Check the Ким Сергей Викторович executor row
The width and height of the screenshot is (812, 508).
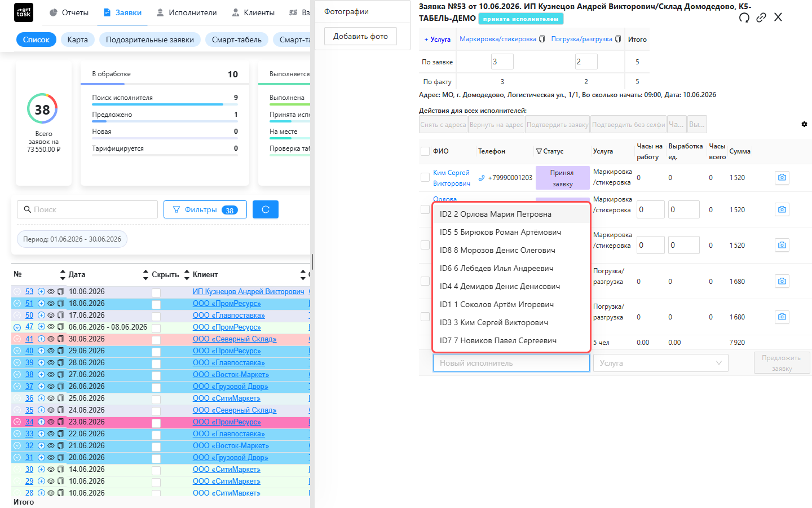[425, 177]
